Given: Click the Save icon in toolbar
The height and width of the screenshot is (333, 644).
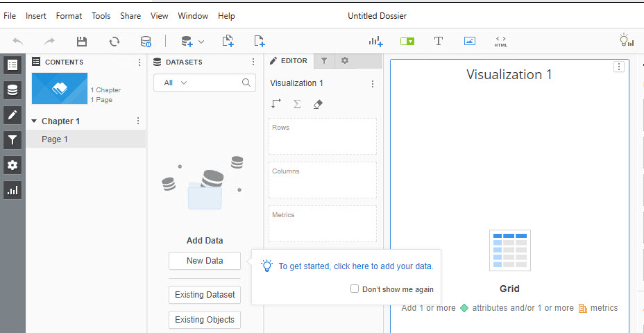Looking at the screenshot, I should click(x=82, y=42).
